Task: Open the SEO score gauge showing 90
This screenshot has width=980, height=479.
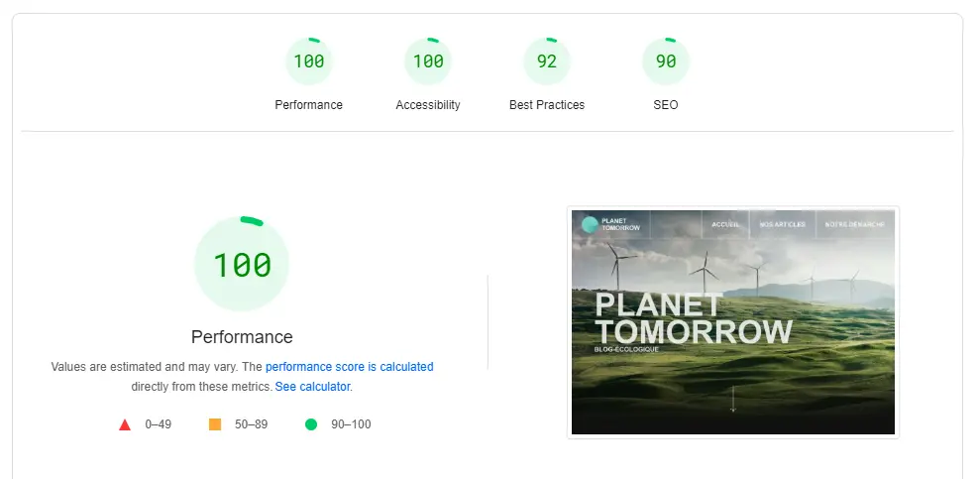Action: [x=666, y=60]
